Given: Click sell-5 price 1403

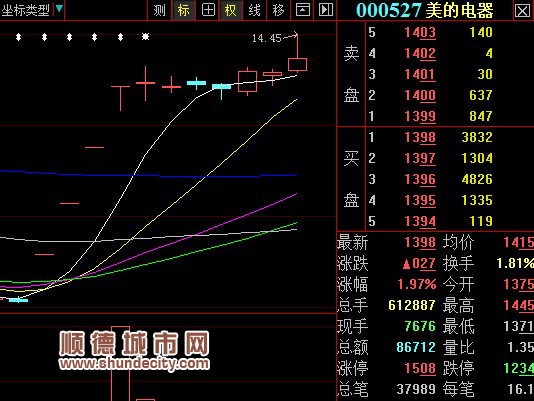Looking at the screenshot, I should 420,32.
